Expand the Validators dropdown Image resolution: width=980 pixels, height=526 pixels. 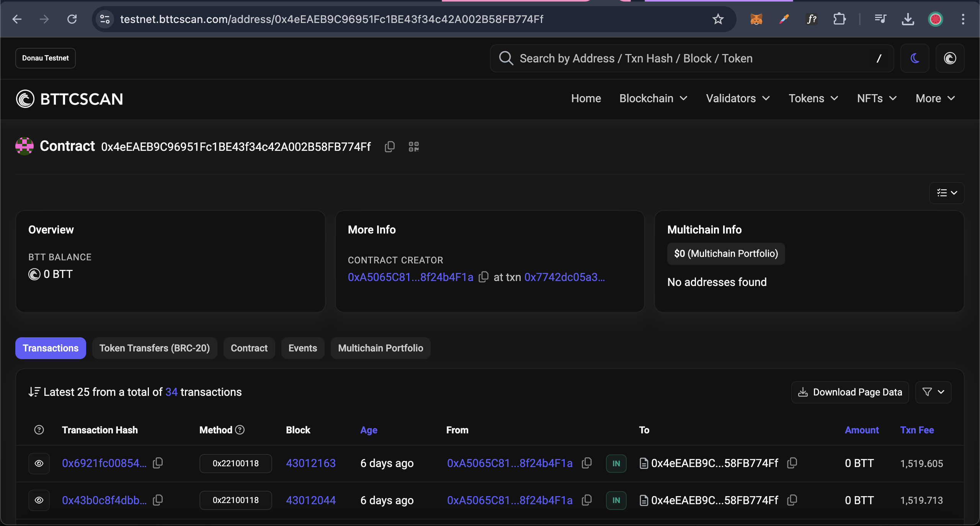point(738,98)
